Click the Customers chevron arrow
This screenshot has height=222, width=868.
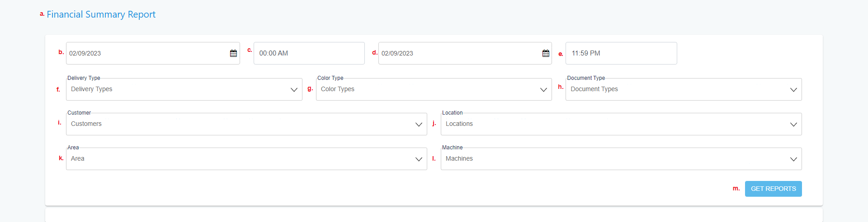click(419, 125)
